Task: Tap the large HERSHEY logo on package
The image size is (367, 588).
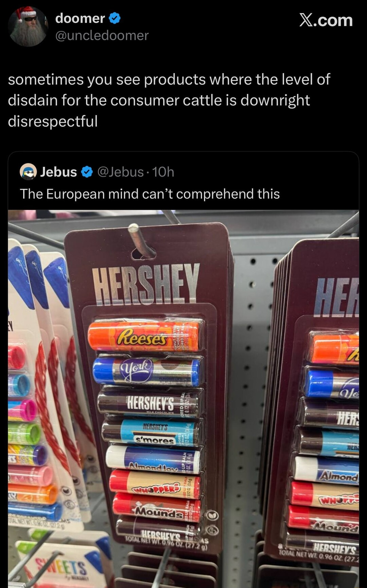Action: tap(146, 284)
